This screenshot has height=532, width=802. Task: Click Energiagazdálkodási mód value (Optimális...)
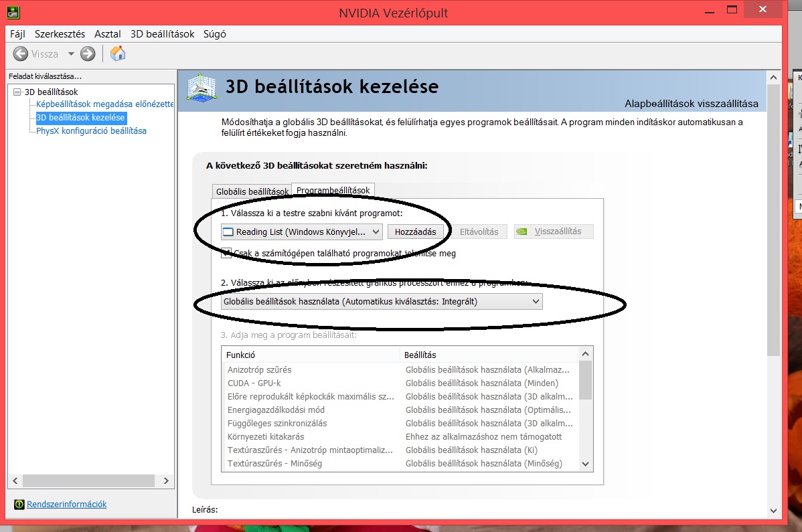[489, 410]
